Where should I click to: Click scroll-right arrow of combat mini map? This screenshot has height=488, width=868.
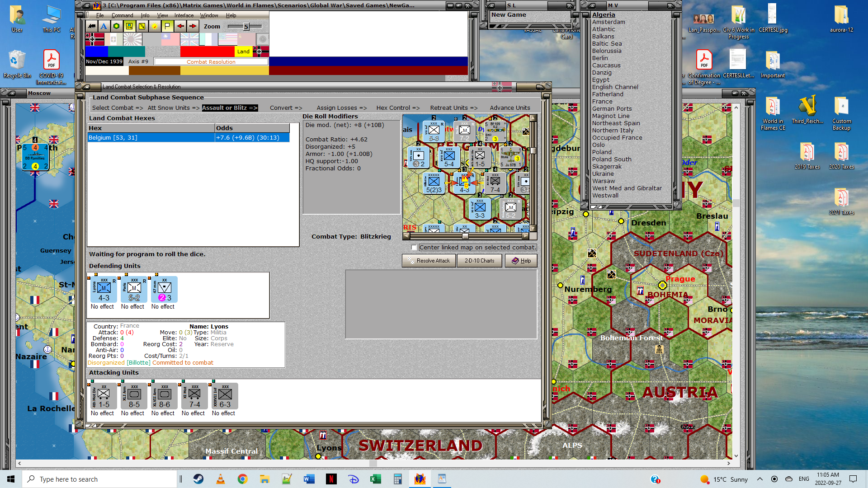click(x=525, y=236)
